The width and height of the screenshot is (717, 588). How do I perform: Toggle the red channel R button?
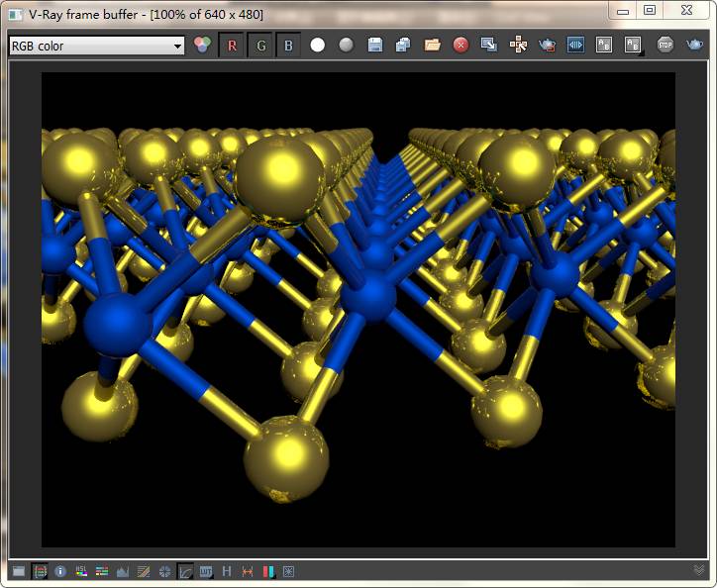(x=232, y=46)
